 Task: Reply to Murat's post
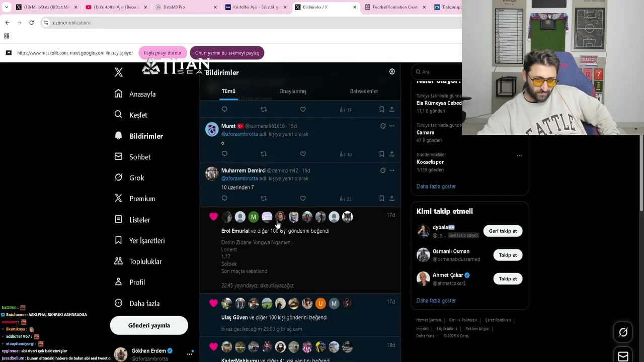pos(224,154)
